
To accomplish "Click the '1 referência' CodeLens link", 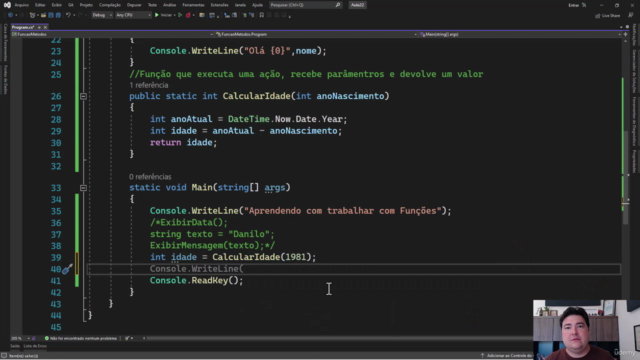I will coord(149,85).
